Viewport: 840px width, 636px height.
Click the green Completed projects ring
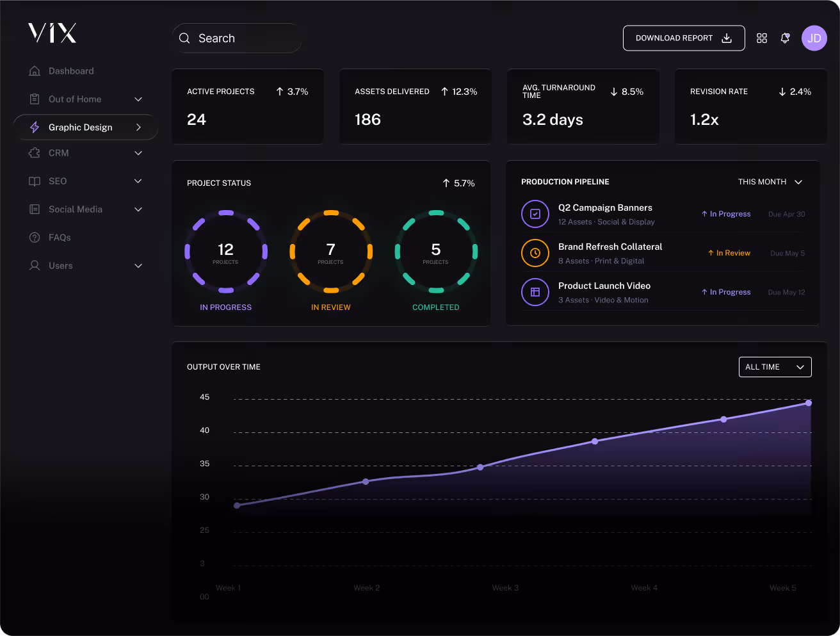pos(436,252)
